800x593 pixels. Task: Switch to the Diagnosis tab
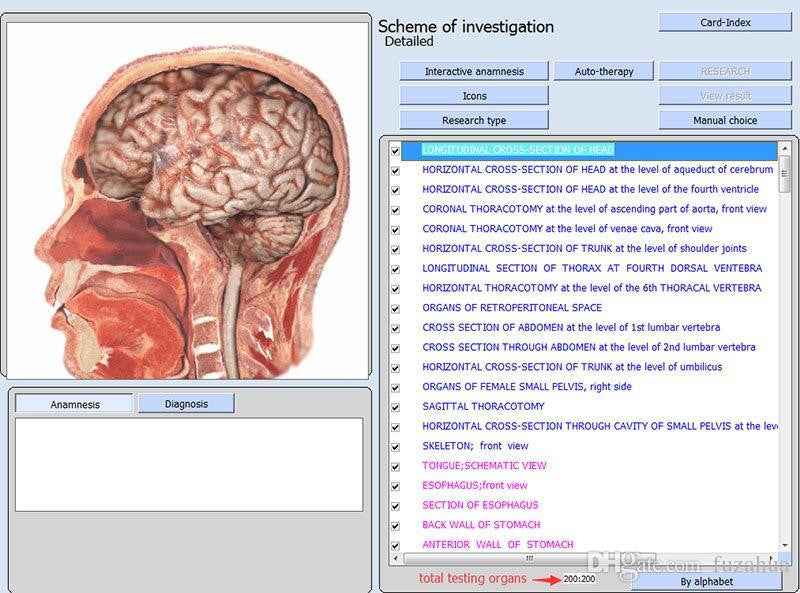click(x=188, y=403)
